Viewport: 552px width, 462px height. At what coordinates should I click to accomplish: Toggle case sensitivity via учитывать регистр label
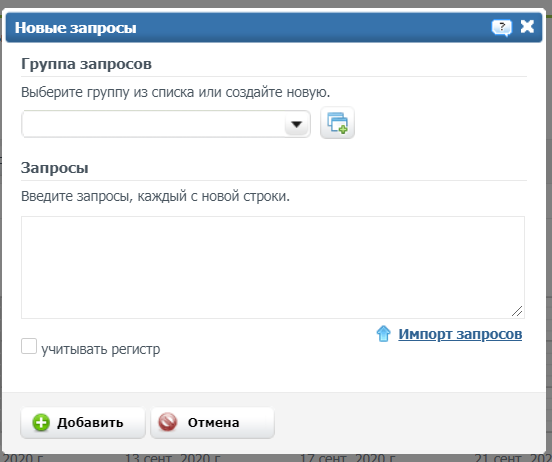point(101,349)
